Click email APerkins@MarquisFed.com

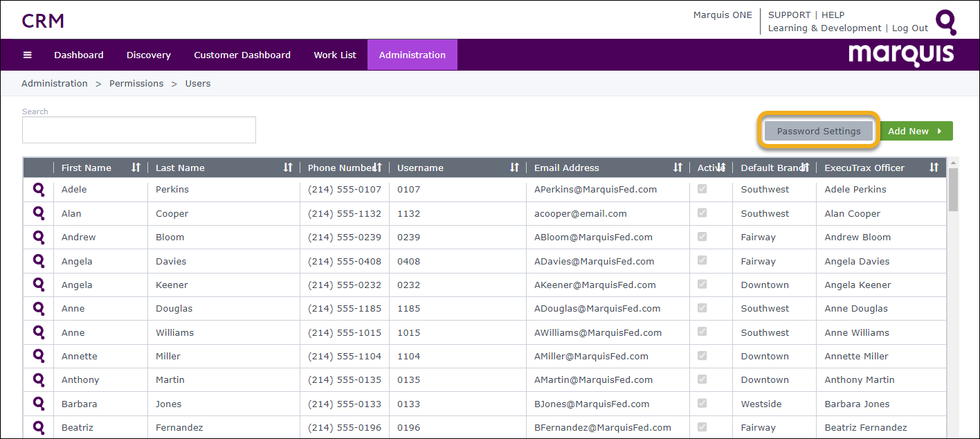(x=595, y=189)
